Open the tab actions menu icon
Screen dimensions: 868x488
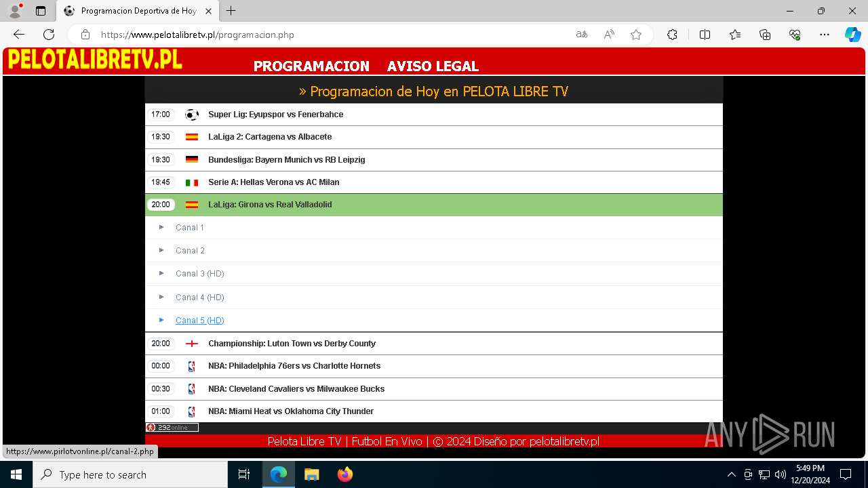click(41, 11)
